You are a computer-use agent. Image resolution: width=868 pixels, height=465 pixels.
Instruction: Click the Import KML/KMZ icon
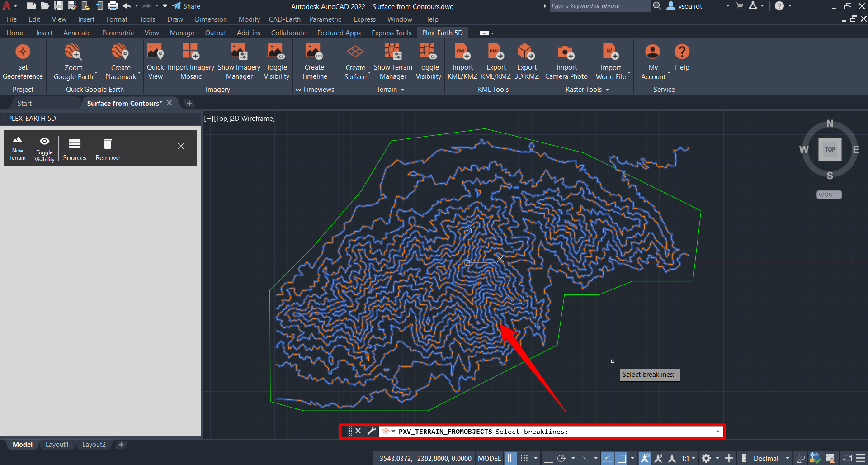tap(462, 52)
